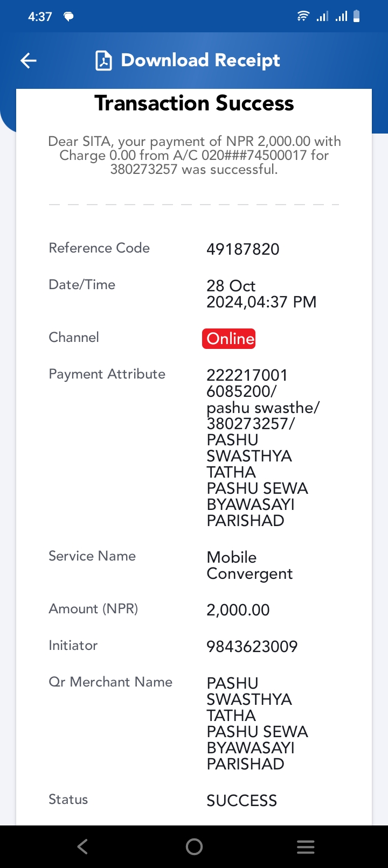Screen dimensions: 388x868
Task: Tap the Qr Merchant Name label
Action: 110,682
